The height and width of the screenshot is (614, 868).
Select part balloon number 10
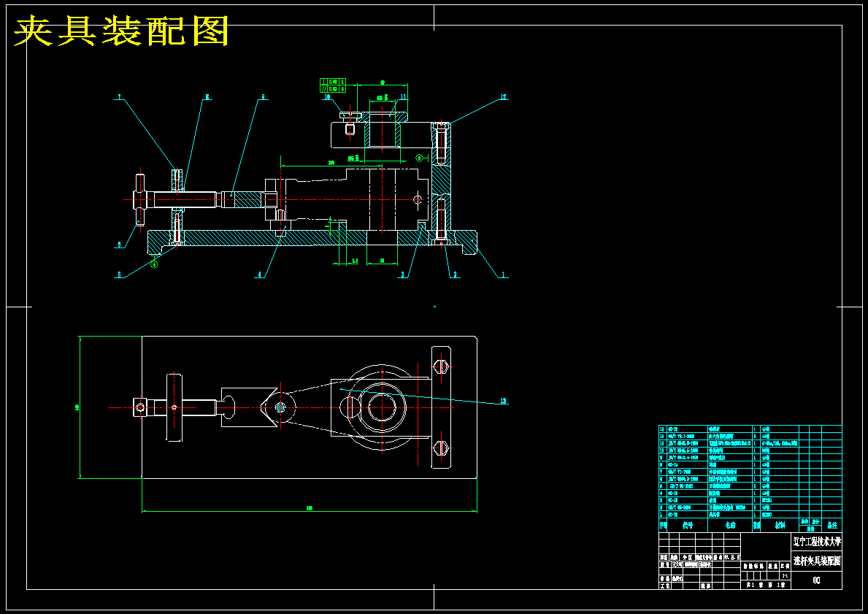point(327,97)
